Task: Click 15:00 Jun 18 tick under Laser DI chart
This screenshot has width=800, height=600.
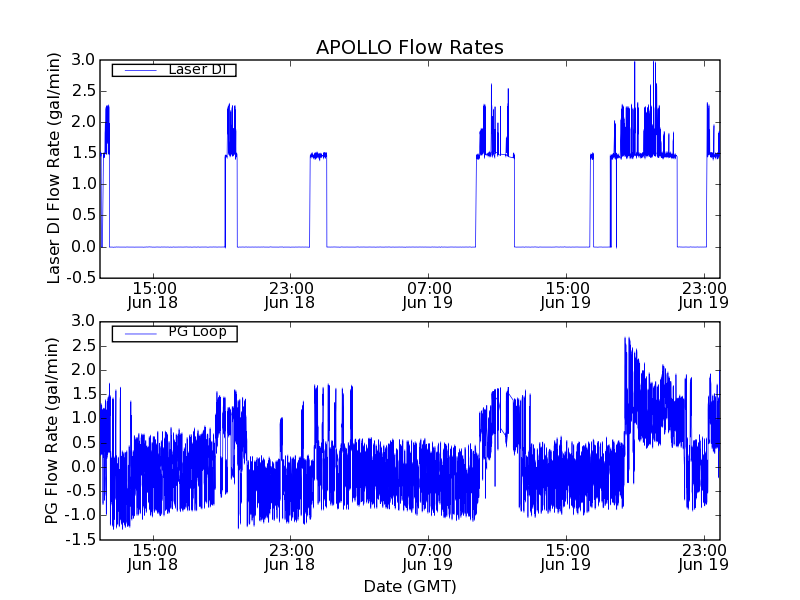Action: click(x=153, y=294)
